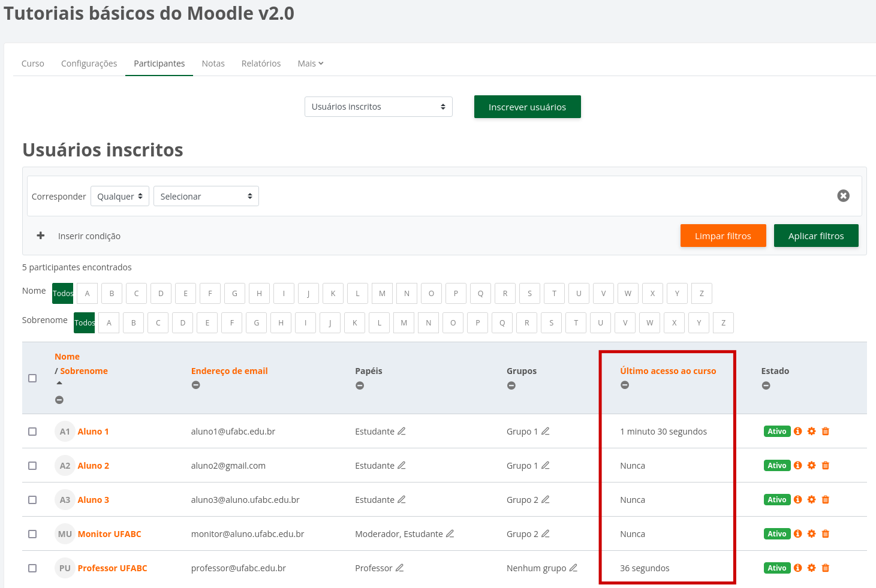The height and width of the screenshot is (588, 876).
Task: Select Monitor UFABC row checkbox
Action: [32, 534]
